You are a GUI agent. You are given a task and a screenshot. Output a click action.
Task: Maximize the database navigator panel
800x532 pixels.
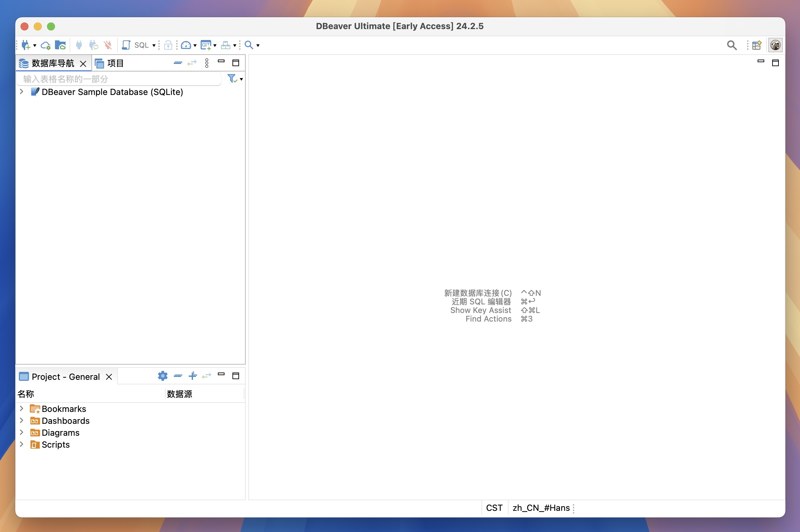(236, 63)
